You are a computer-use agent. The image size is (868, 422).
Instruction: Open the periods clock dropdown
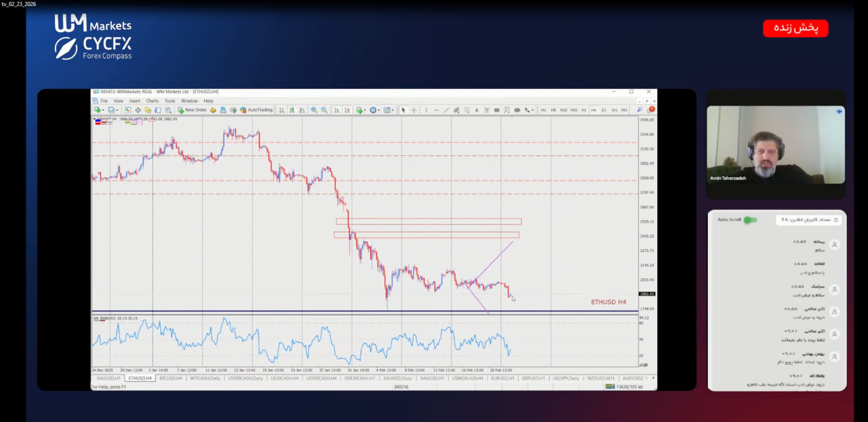point(374,110)
